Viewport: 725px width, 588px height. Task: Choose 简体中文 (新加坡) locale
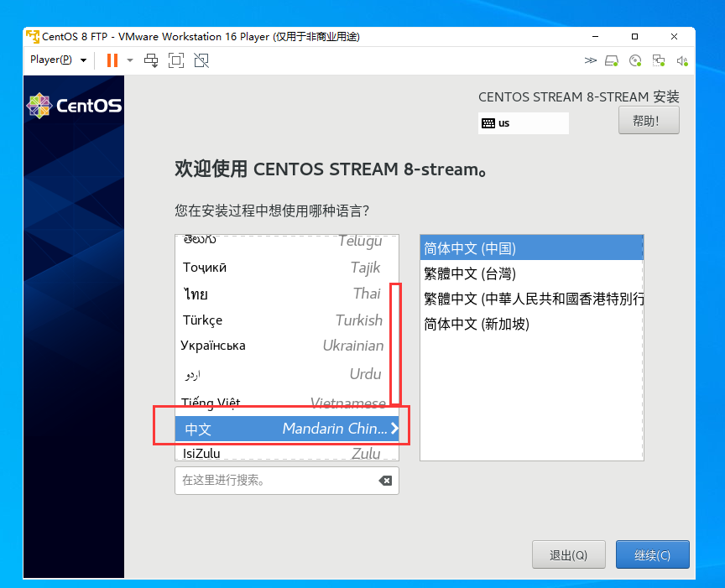tap(532, 324)
